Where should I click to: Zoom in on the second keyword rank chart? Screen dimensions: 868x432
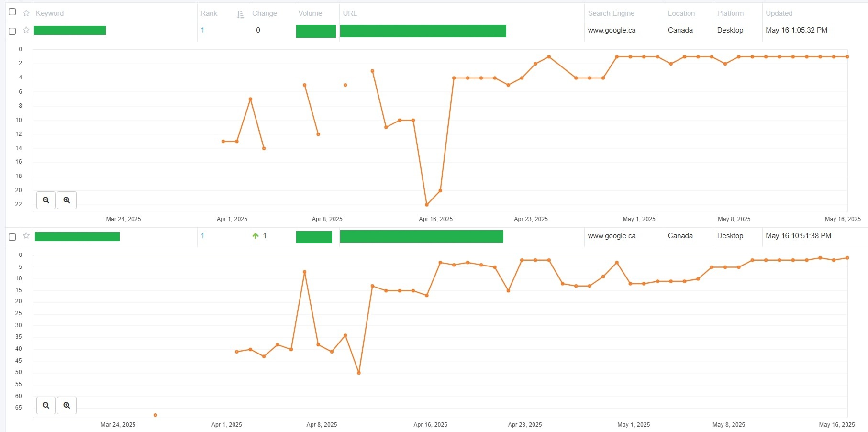coord(67,405)
